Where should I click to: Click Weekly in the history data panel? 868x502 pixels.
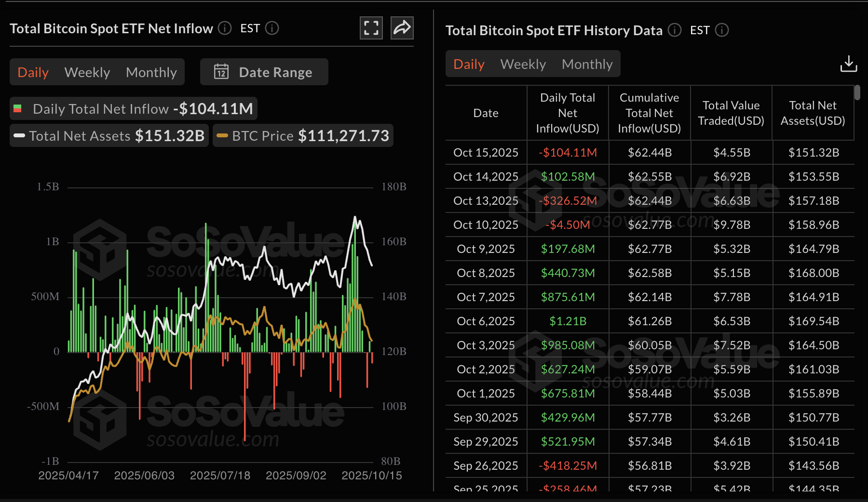(523, 64)
